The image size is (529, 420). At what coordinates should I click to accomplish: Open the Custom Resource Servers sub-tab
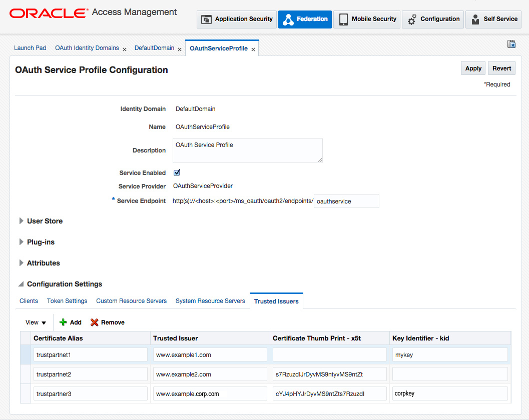tap(131, 300)
